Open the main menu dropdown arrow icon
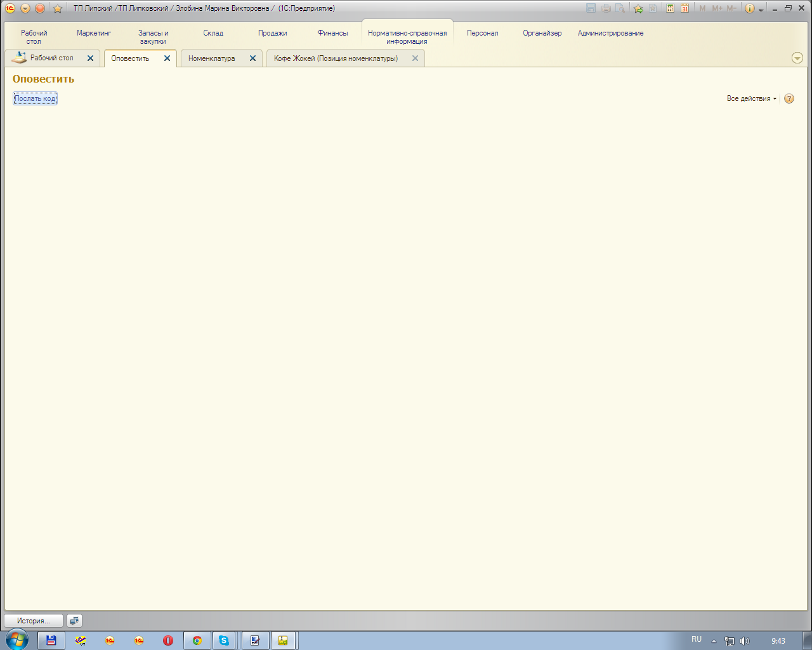The image size is (812, 650). click(x=25, y=8)
